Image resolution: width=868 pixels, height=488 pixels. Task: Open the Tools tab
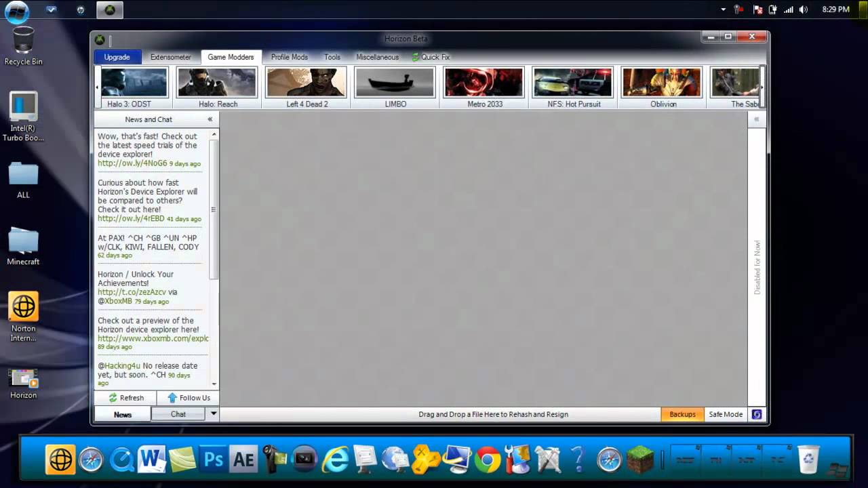click(332, 58)
